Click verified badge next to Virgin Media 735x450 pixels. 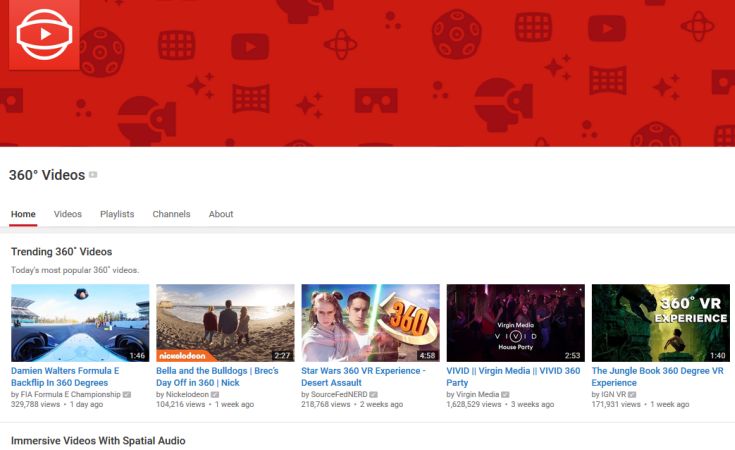click(x=505, y=395)
